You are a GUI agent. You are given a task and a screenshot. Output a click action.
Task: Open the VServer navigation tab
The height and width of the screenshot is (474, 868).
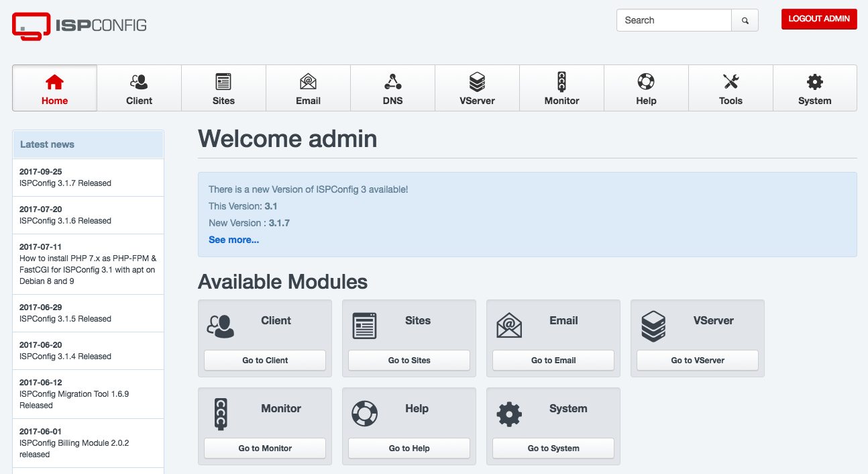coord(478,88)
